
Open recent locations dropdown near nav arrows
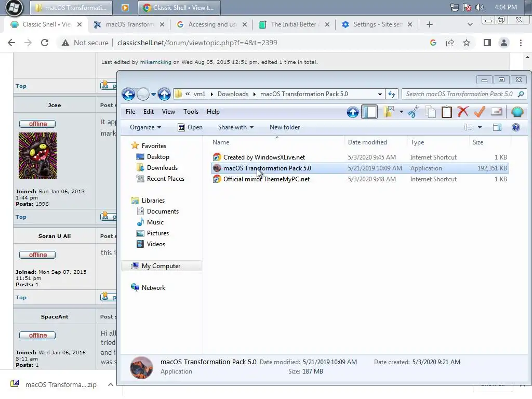coord(153,95)
